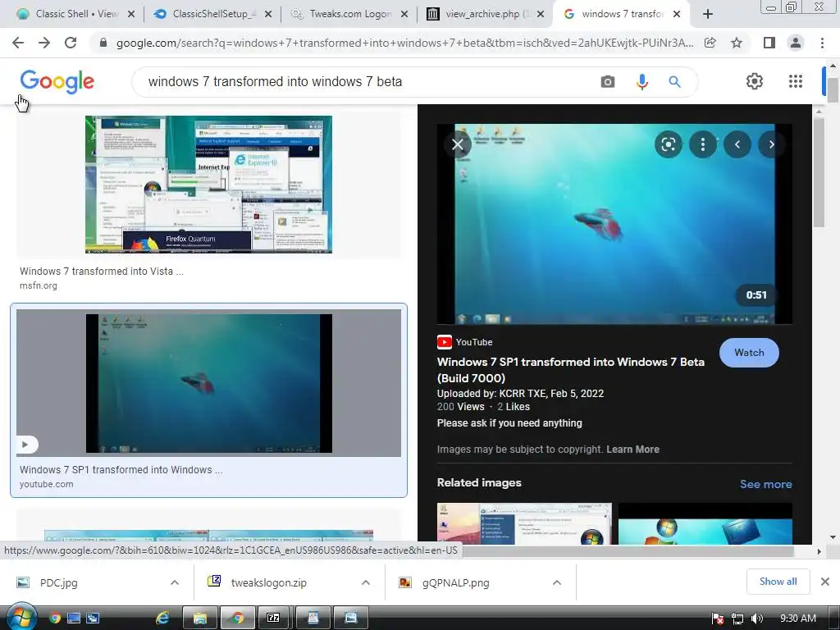The image size is (840, 630).
Task: Open first related image thumbnail
Action: point(524,523)
